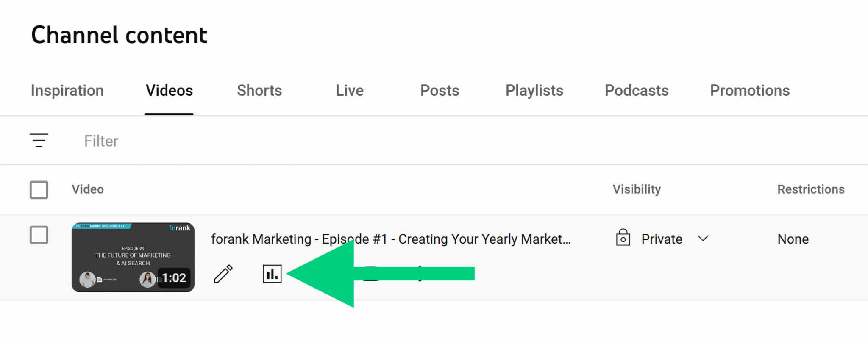Open the video thumbnail preview
Image resolution: width=868 pixels, height=344 pixels.
(x=133, y=257)
